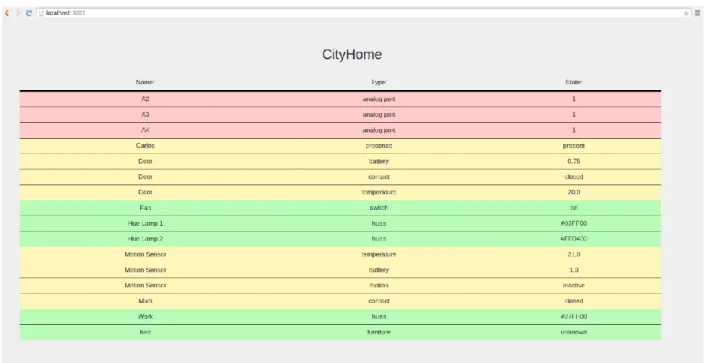Click closed state of Door contact

pos(574,177)
